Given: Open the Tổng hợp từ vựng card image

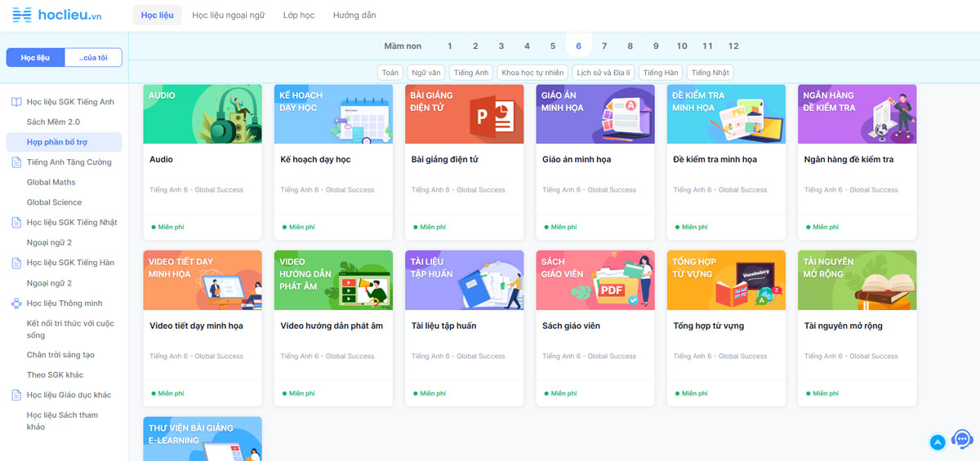Looking at the screenshot, I should pyautogui.click(x=726, y=281).
